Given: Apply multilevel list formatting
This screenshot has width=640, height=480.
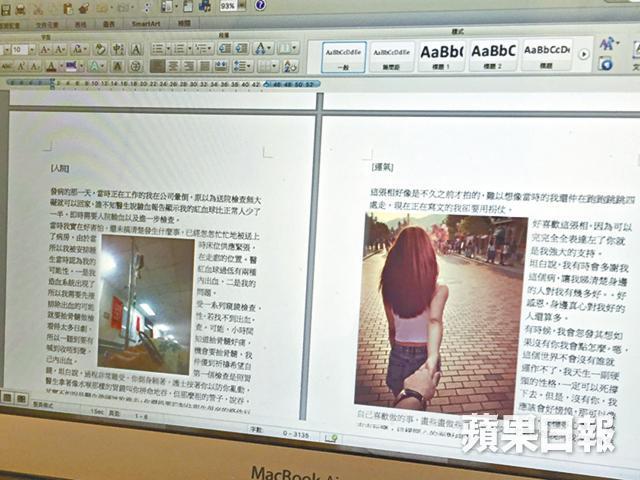Looking at the screenshot, I should pos(202,49).
